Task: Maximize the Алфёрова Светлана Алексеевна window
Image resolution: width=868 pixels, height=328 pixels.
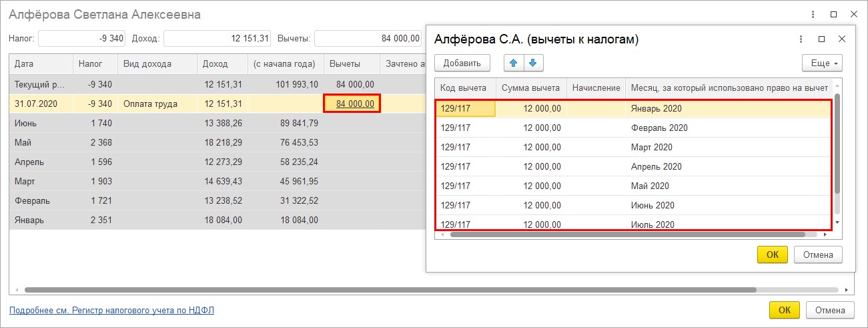Action: point(833,14)
